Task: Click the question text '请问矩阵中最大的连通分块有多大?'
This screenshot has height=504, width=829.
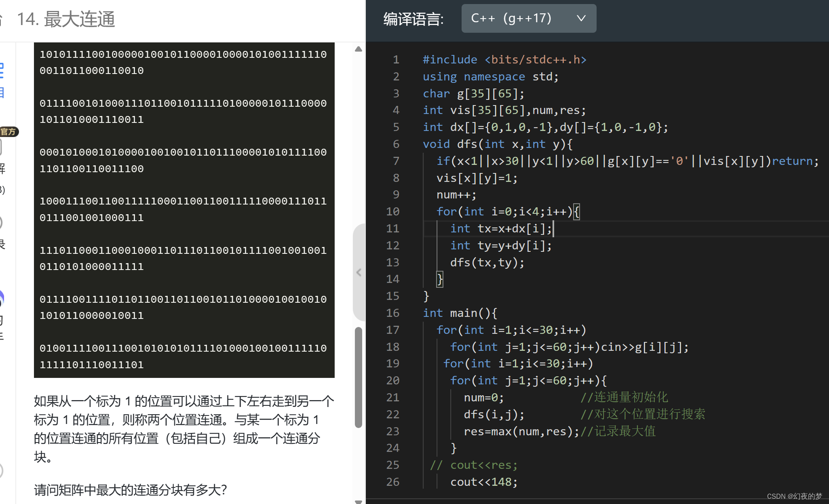Action: (131, 490)
